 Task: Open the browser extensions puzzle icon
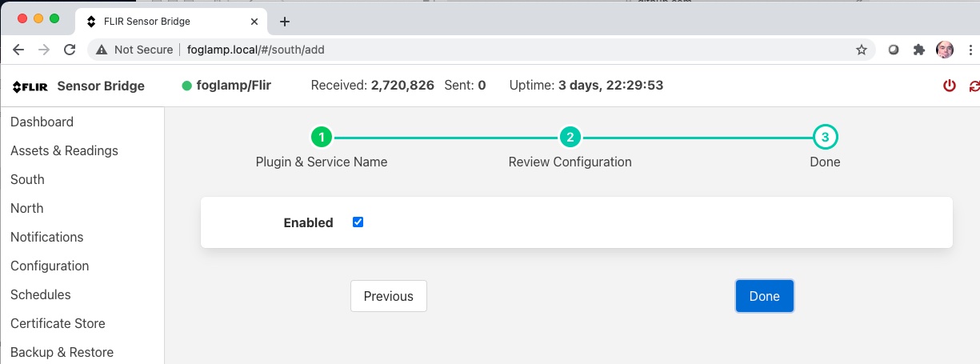pos(919,50)
